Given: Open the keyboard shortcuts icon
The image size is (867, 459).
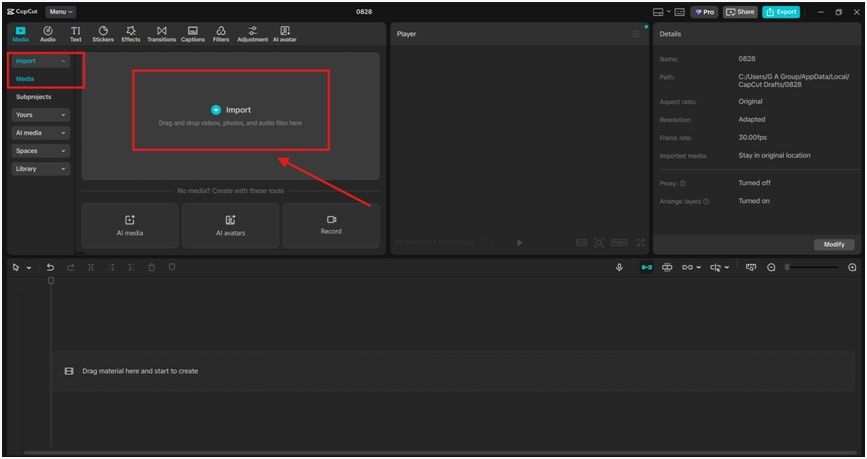Looking at the screenshot, I should click(x=680, y=12).
